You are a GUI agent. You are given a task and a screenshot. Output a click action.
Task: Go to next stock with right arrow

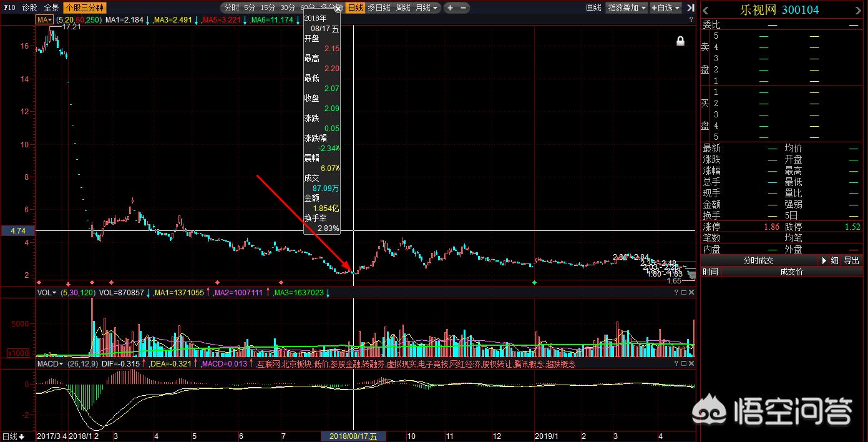862,10
